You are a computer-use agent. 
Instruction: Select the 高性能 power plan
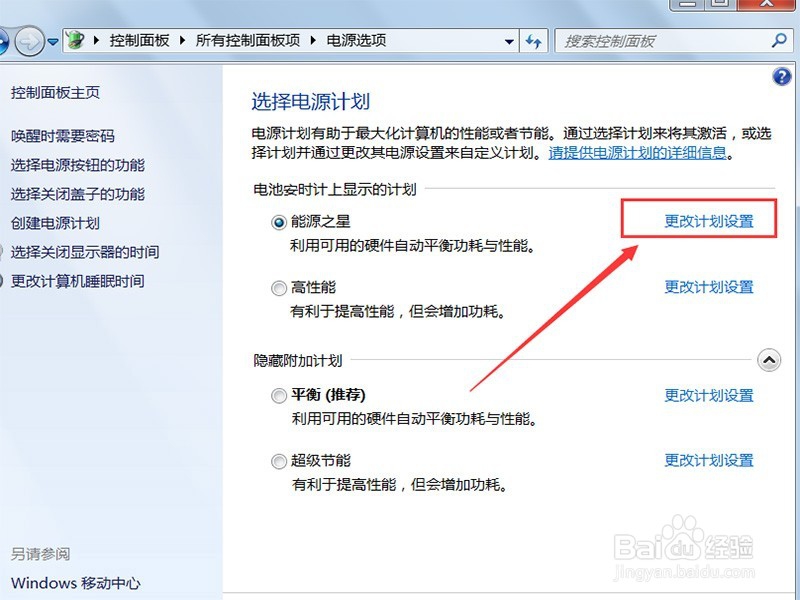277,288
